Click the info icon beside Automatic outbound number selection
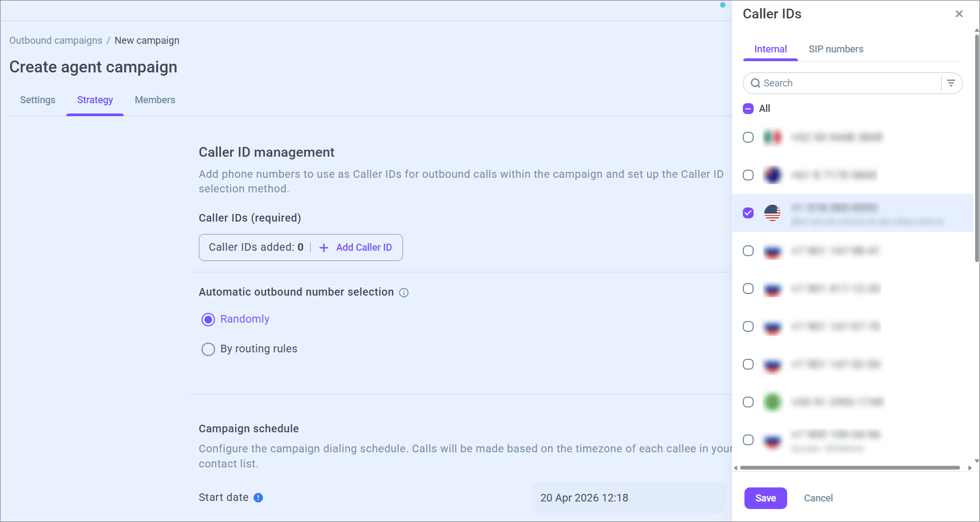The image size is (980, 522). point(404,292)
